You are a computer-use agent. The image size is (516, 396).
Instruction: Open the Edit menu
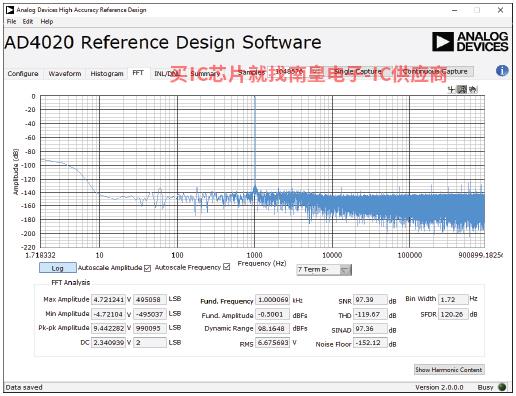[x=28, y=21]
